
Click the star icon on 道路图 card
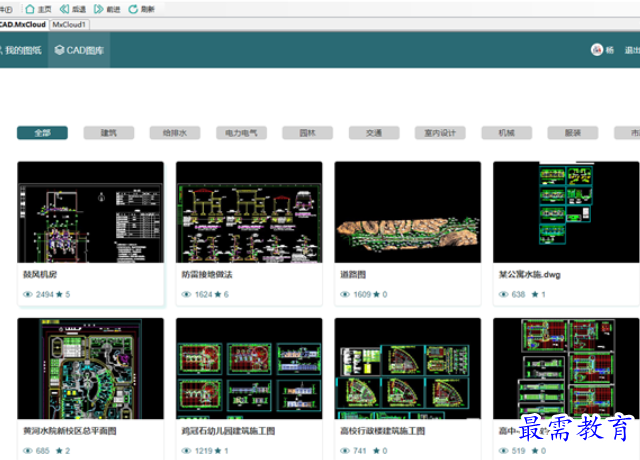[376, 294]
